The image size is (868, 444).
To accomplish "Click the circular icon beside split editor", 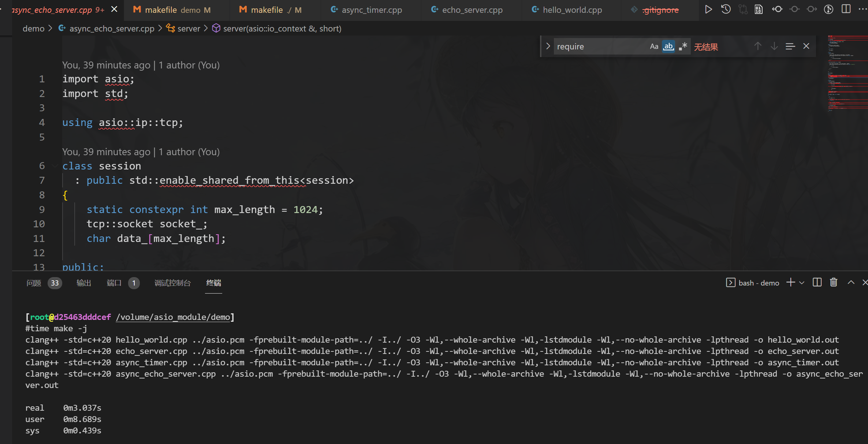I will [x=829, y=10].
